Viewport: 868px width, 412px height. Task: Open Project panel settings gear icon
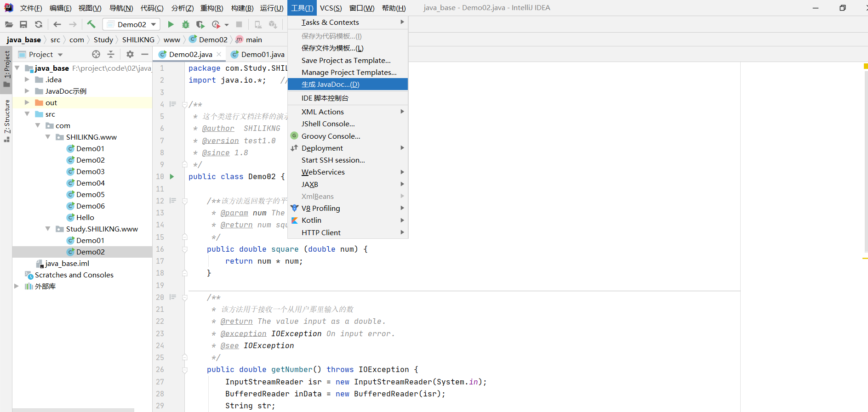130,54
